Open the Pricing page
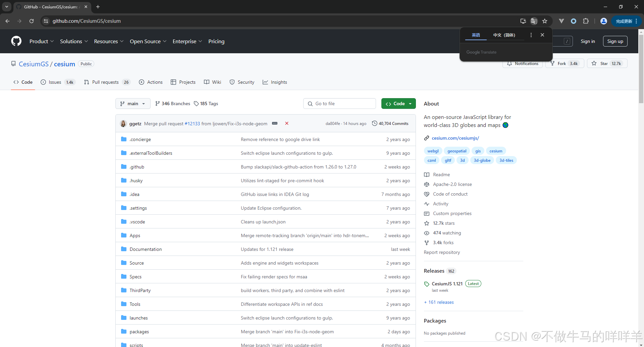This screenshot has height=347, width=644. 216,41
